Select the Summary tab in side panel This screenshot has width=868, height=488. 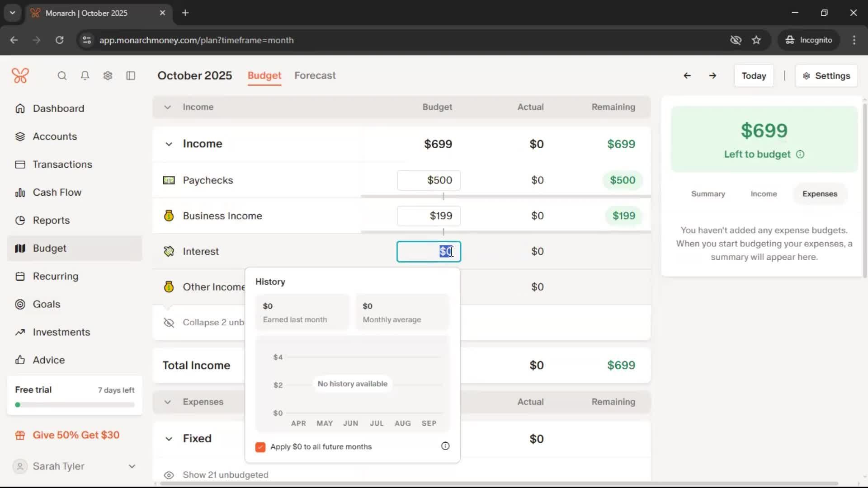708,194
